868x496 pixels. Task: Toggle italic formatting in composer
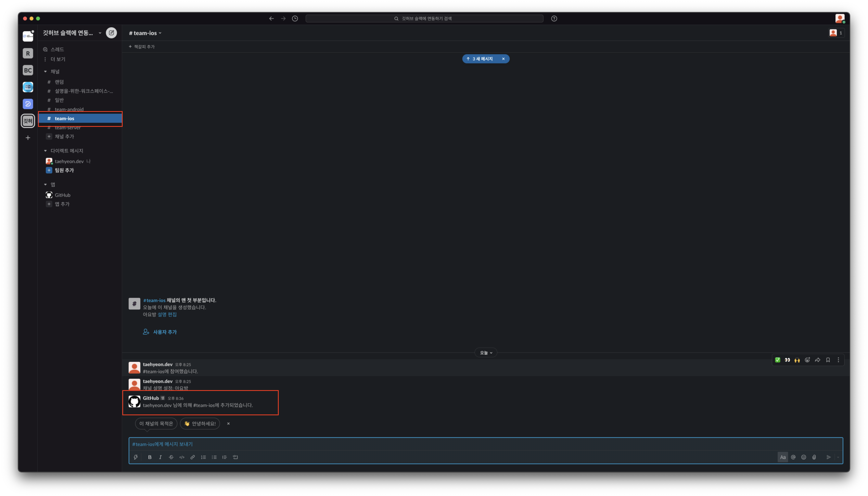tap(160, 457)
